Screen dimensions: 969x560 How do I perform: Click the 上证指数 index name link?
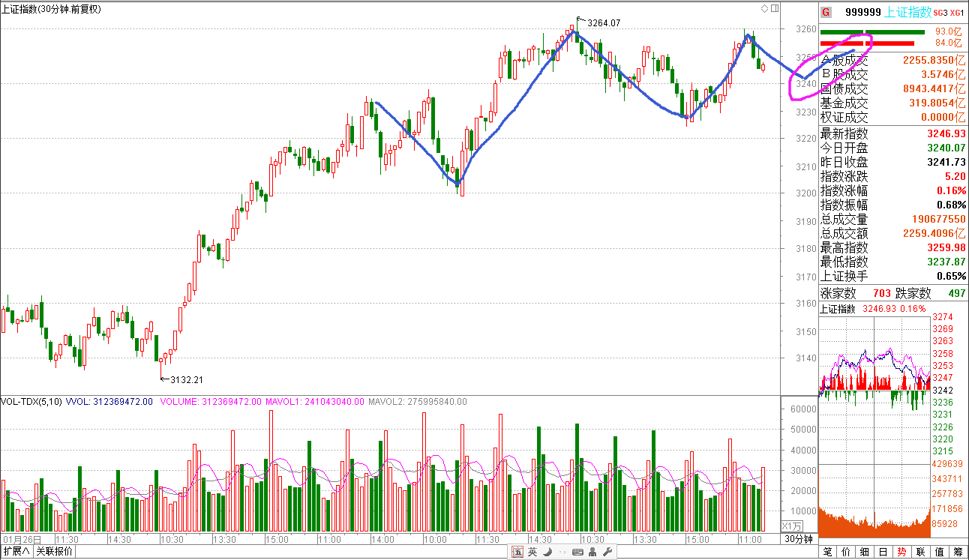click(x=908, y=12)
